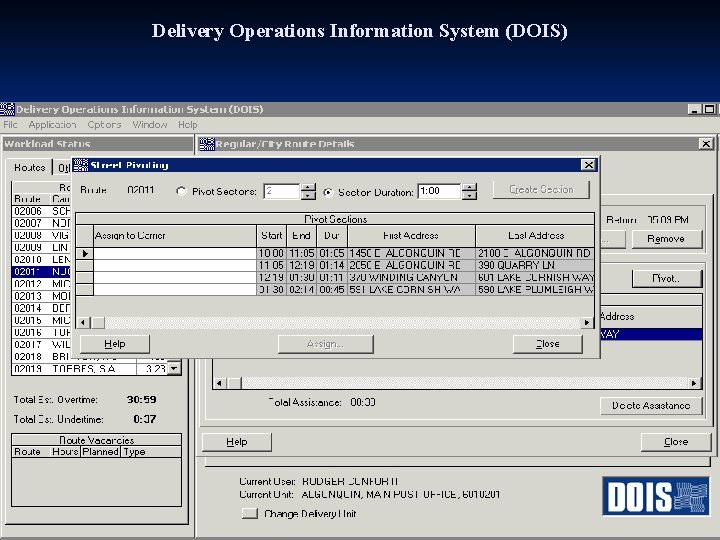Click Help in Route Details window
Image resolution: width=720 pixels, height=540 pixels.
tap(237, 442)
